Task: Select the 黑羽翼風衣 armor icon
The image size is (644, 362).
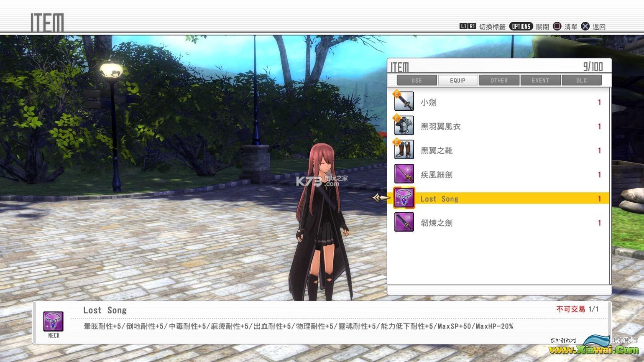Action: pos(404,126)
